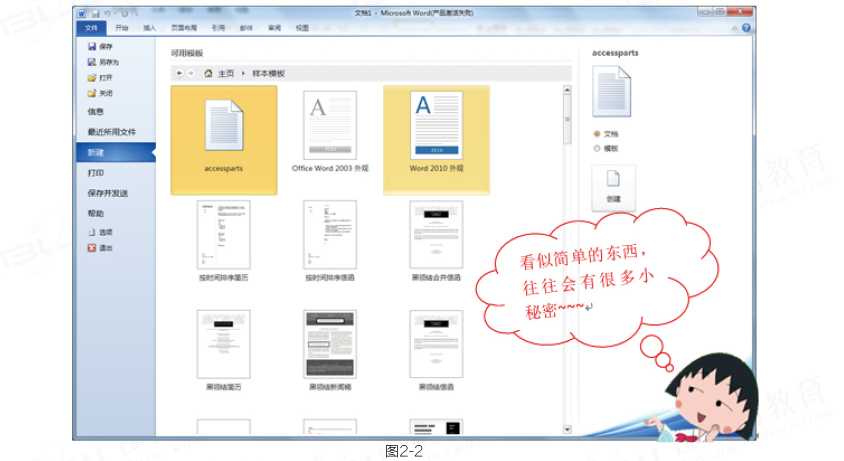Exit Word via 退出 entry

coord(100,248)
